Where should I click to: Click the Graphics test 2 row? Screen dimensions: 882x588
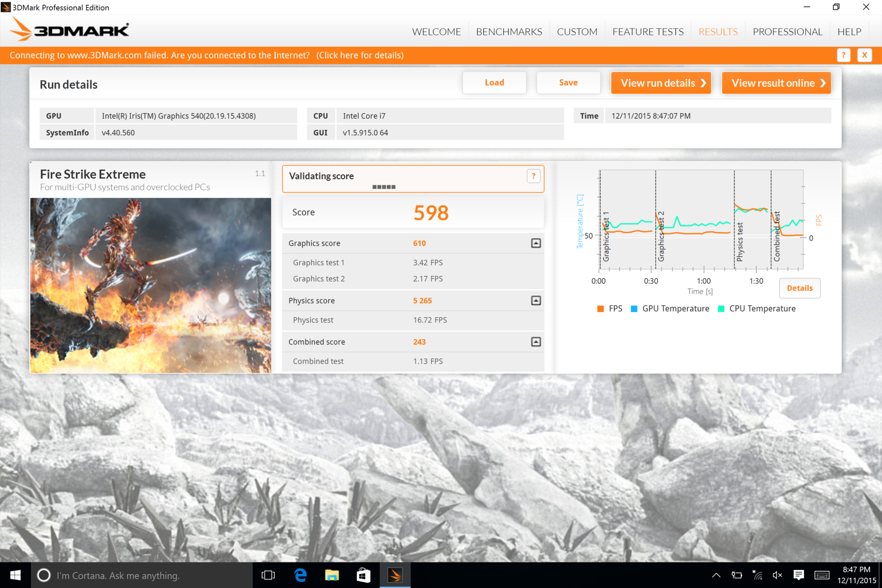tap(413, 279)
